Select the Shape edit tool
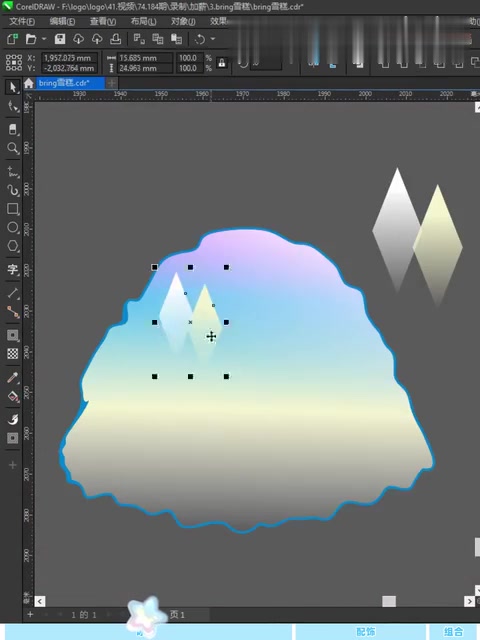480x640 pixels. point(12,107)
